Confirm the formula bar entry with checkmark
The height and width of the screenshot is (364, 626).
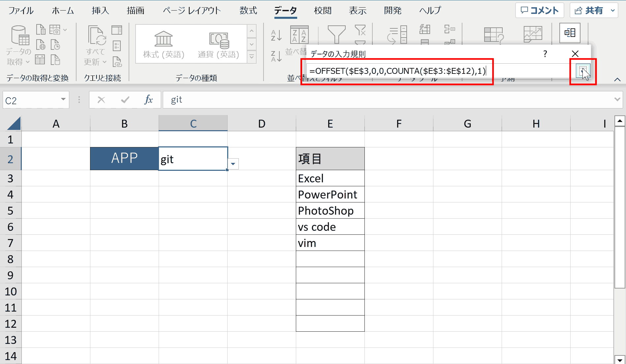click(125, 100)
